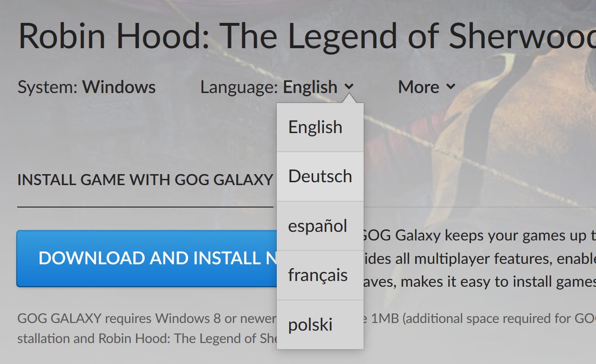Click the GOG GALAXY requirements note
Image resolution: width=596 pixels, height=364 pixels.
coord(147,328)
